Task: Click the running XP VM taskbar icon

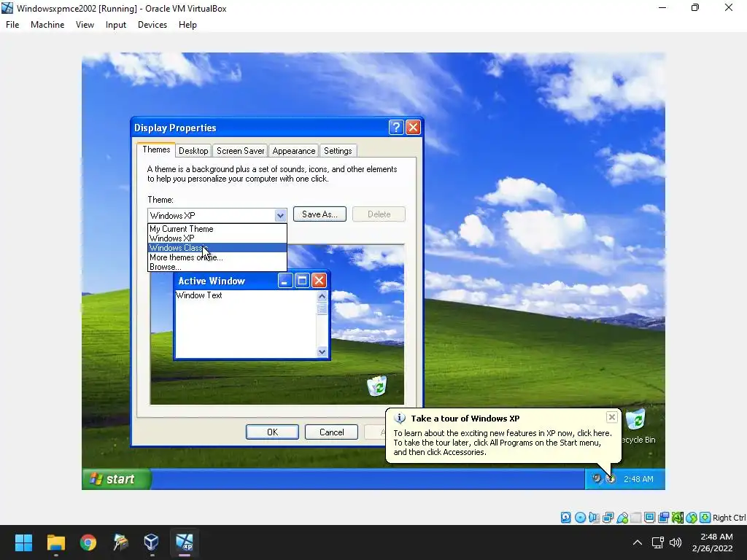Action: click(x=185, y=542)
